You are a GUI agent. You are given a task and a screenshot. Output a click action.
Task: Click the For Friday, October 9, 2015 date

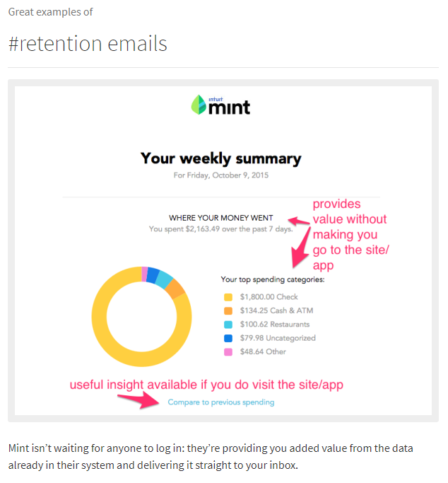click(x=221, y=175)
